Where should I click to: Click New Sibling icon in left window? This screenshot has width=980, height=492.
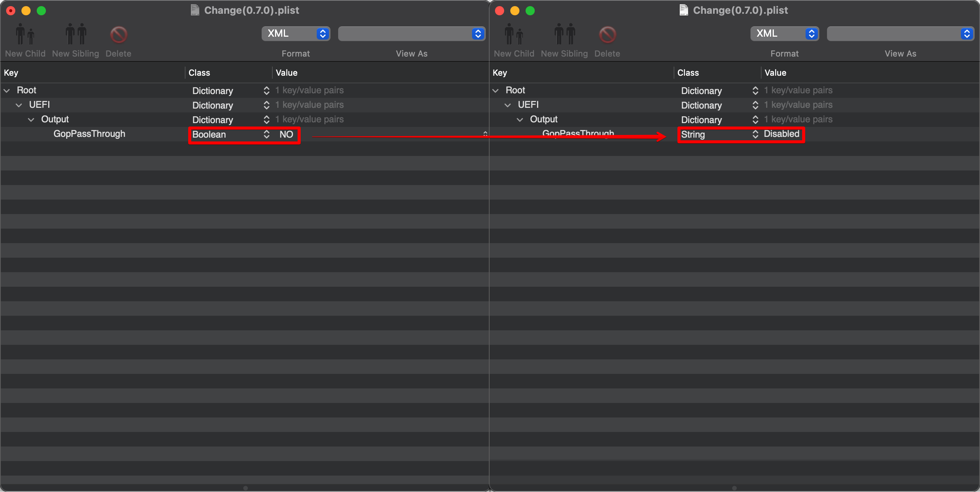[76, 35]
